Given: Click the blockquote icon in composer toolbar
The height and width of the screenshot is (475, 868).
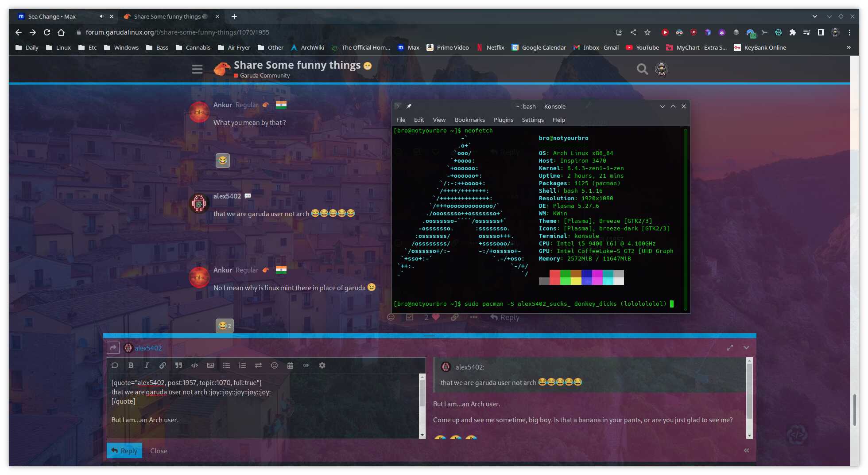Looking at the screenshot, I should pos(178,366).
